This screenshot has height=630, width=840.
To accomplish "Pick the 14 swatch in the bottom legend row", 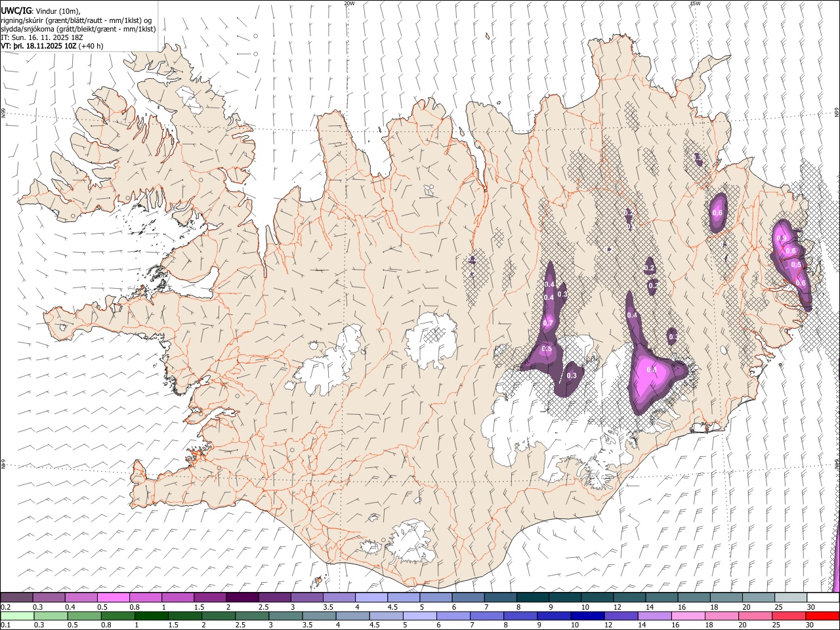I will click(654, 616).
